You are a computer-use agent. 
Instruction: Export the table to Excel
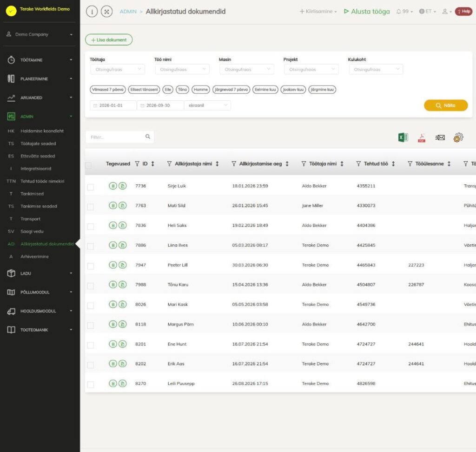point(403,138)
